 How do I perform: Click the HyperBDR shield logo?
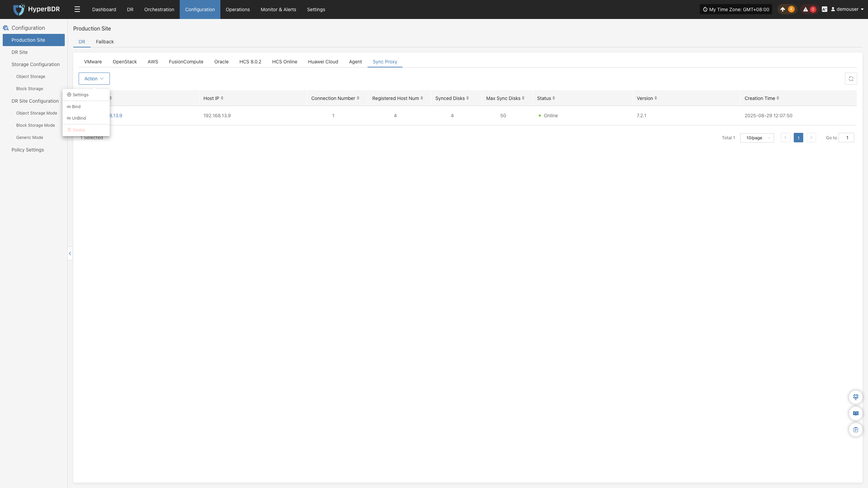point(19,9)
